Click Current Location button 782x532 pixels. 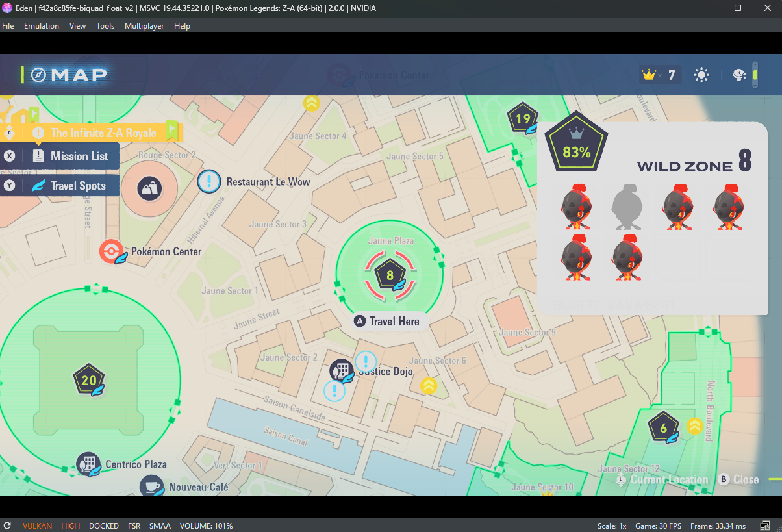[662, 479]
